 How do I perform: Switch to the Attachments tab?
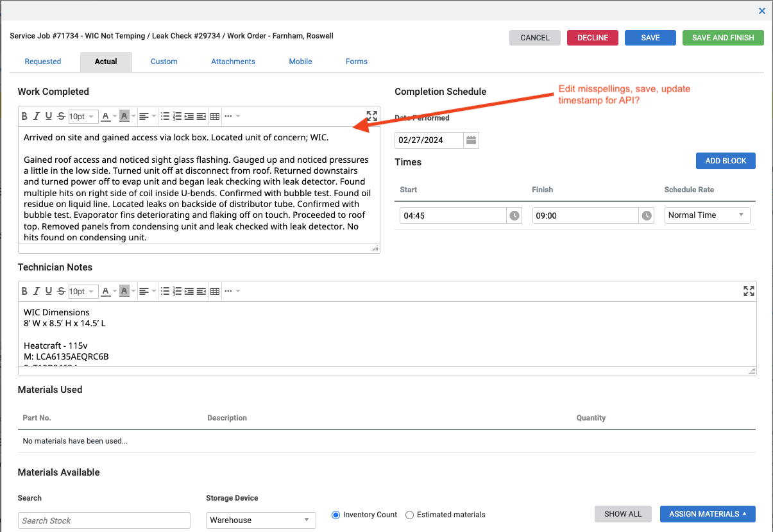click(234, 62)
